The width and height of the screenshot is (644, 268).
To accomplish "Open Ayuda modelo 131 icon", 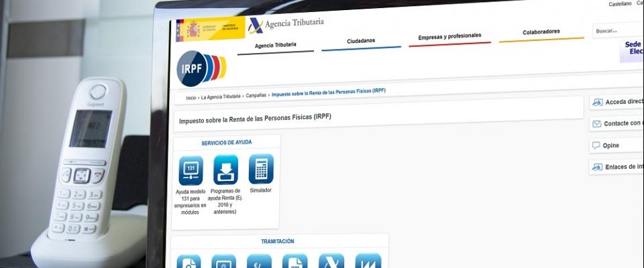I will point(191,170).
